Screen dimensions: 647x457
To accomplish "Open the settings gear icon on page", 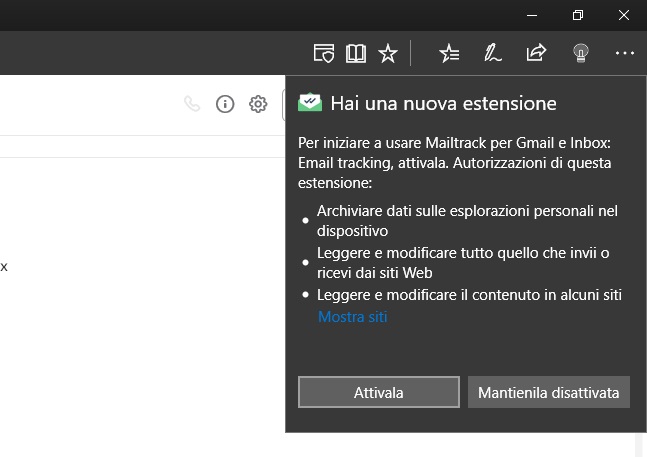I will [x=258, y=104].
